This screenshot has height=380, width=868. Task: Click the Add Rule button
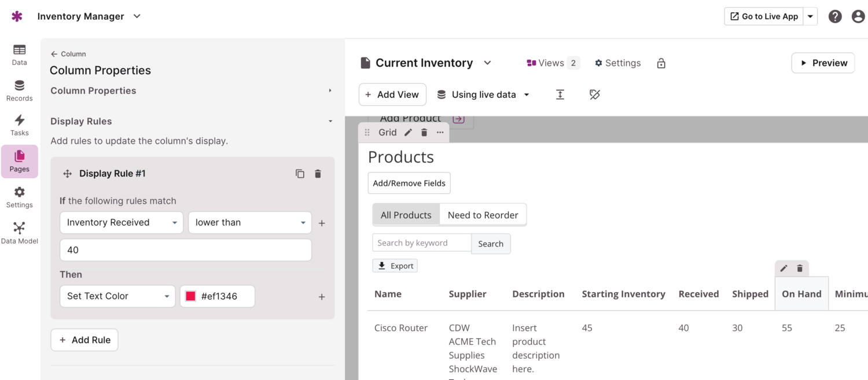pyautogui.click(x=84, y=340)
